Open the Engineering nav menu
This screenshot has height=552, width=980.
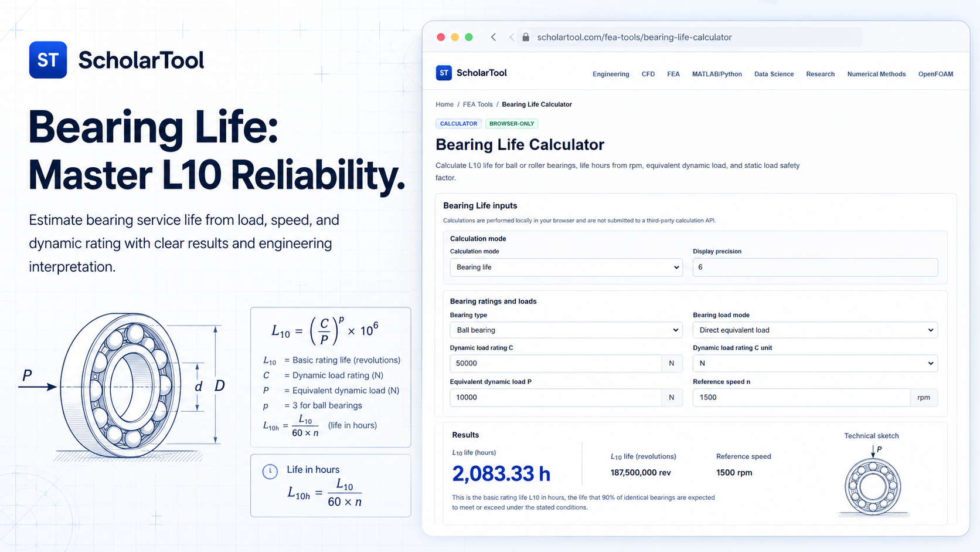(611, 74)
